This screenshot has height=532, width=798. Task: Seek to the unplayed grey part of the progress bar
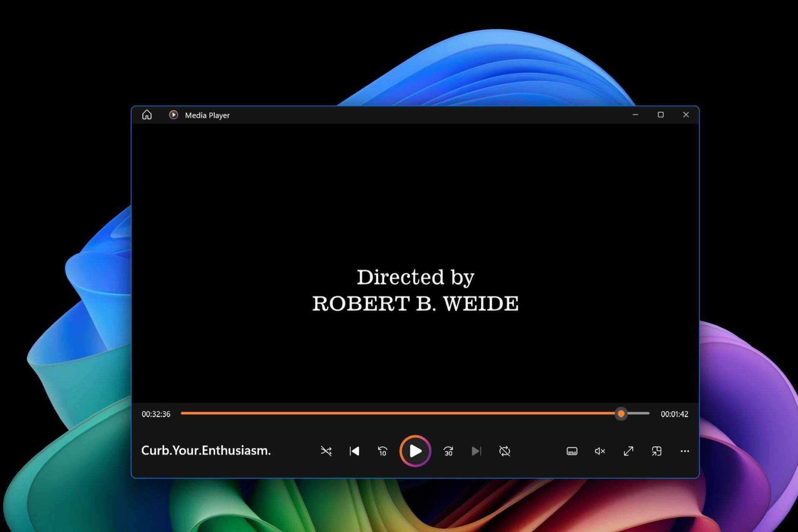(x=639, y=413)
